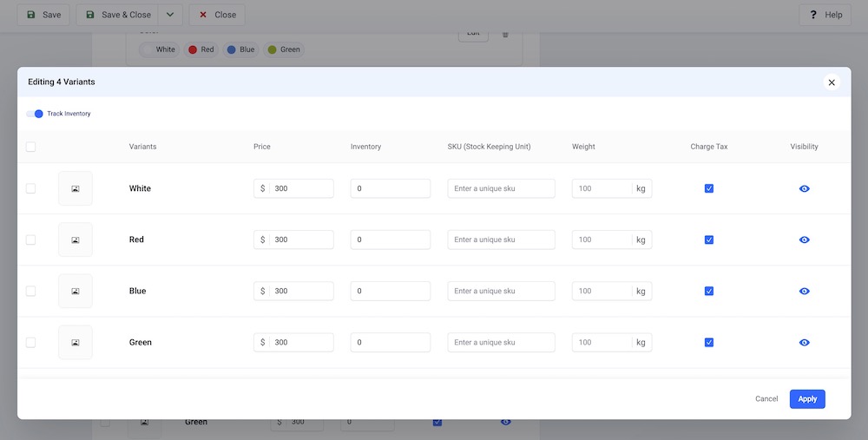Add an image to the Green variant
The image size is (868, 440).
point(76,342)
